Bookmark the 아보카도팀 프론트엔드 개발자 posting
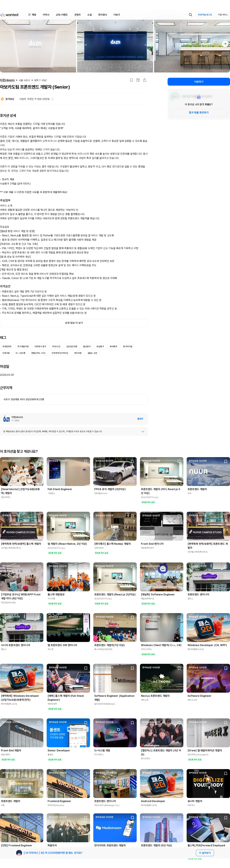 (131, 80)
